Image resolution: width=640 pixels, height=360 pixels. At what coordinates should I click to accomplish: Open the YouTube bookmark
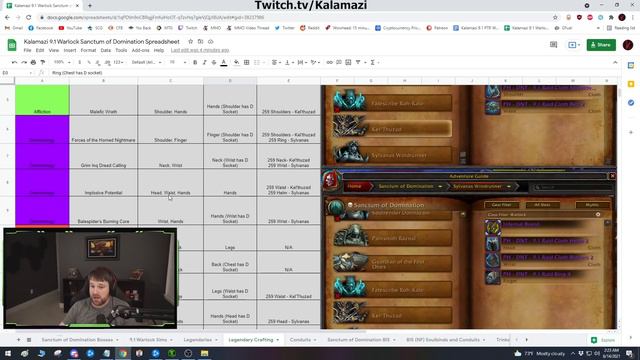pyautogui.click(x=70, y=28)
